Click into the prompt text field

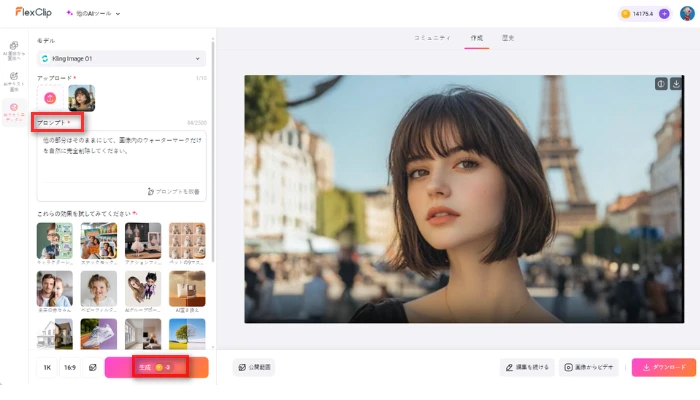(121, 155)
